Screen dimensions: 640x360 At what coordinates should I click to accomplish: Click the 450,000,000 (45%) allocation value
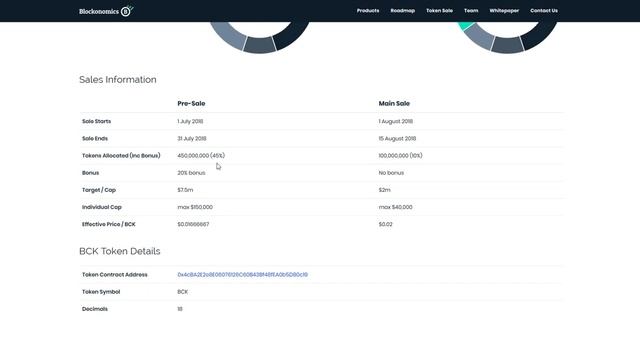click(x=201, y=156)
